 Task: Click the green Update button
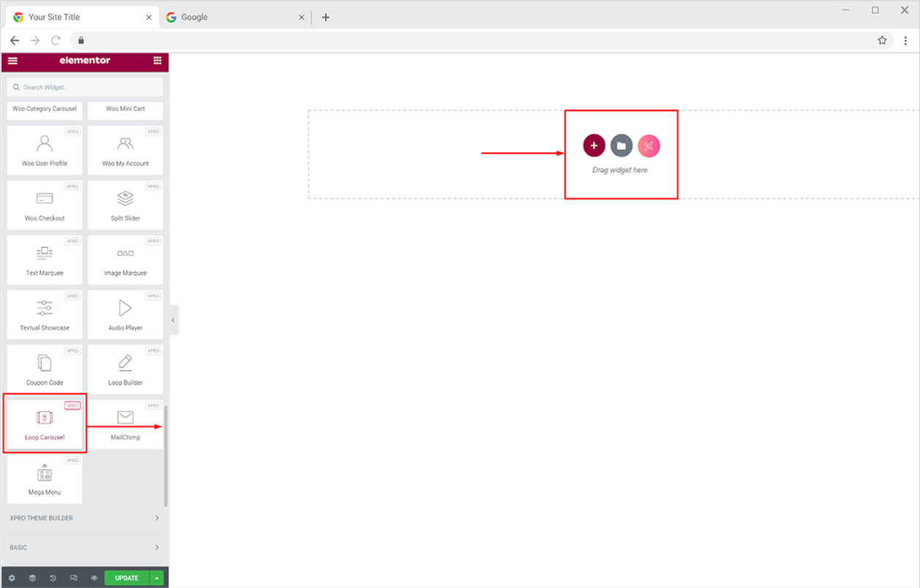[x=126, y=578]
